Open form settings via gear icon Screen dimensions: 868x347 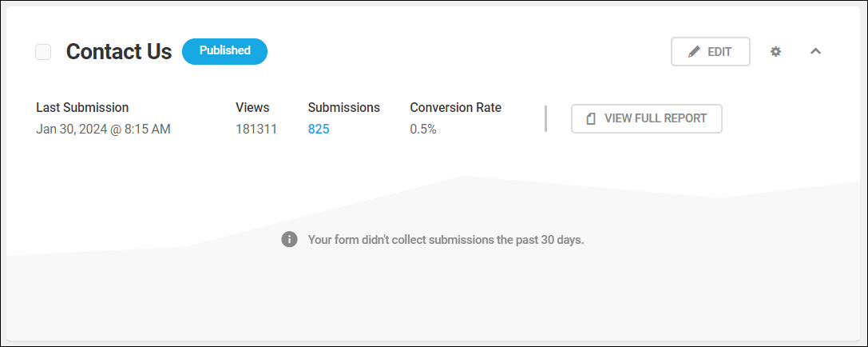click(x=775, y=51)
